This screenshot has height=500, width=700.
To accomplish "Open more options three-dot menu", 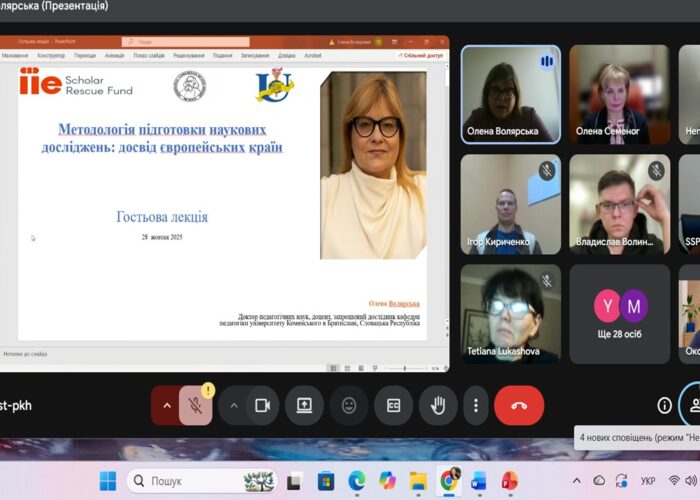I will (x=476, y=405).
